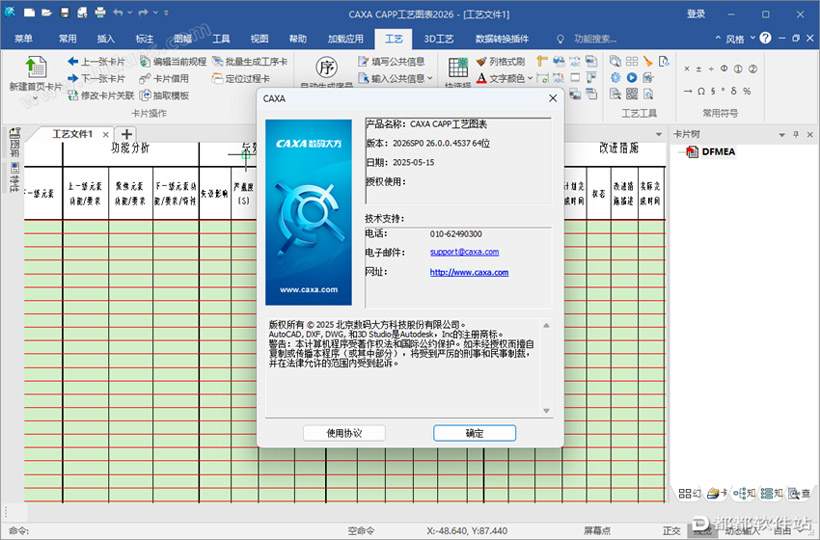This screenshot has width=820, height=540.
Task: Close the CAXA about dialog with X
Action: (553, 98)
